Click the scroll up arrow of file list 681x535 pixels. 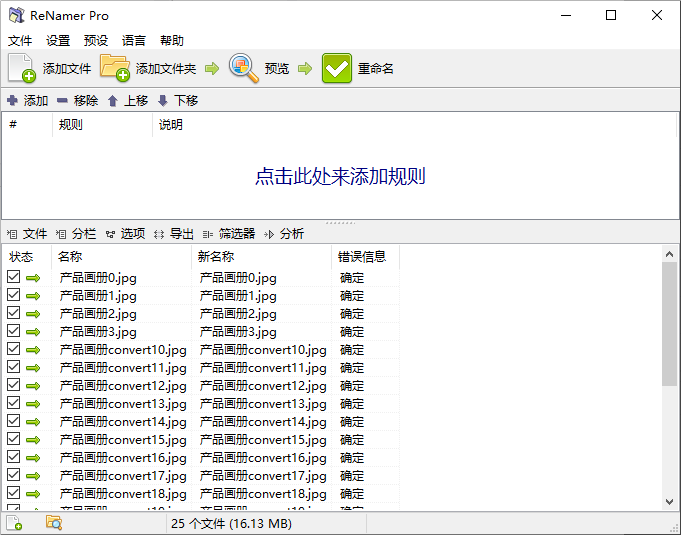point(669,254)
